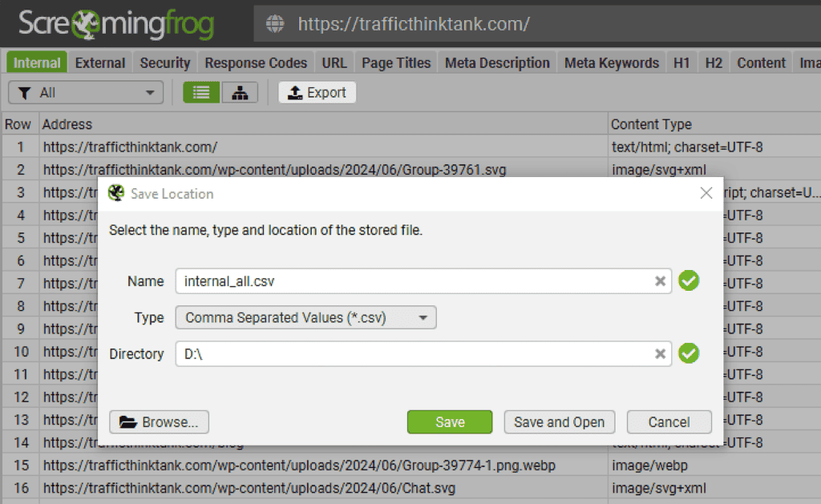
Task: Click the Save button
Action: click(x=449, y=422)
